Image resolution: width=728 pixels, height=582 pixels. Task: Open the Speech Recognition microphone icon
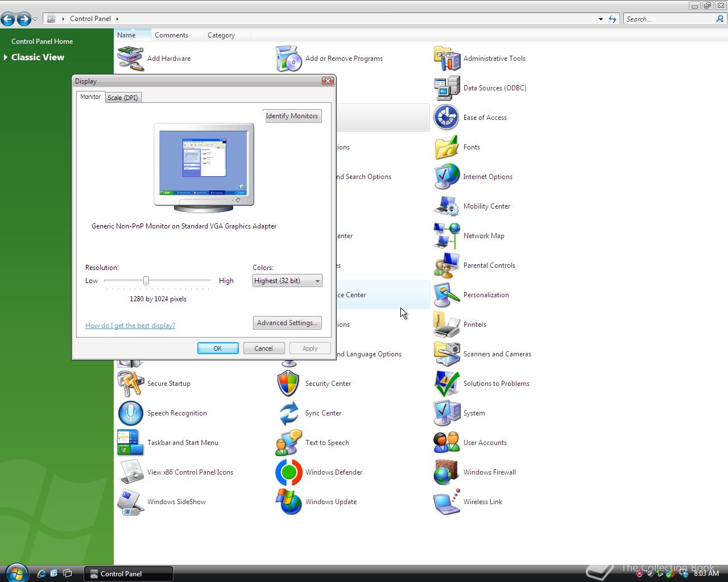130,413
